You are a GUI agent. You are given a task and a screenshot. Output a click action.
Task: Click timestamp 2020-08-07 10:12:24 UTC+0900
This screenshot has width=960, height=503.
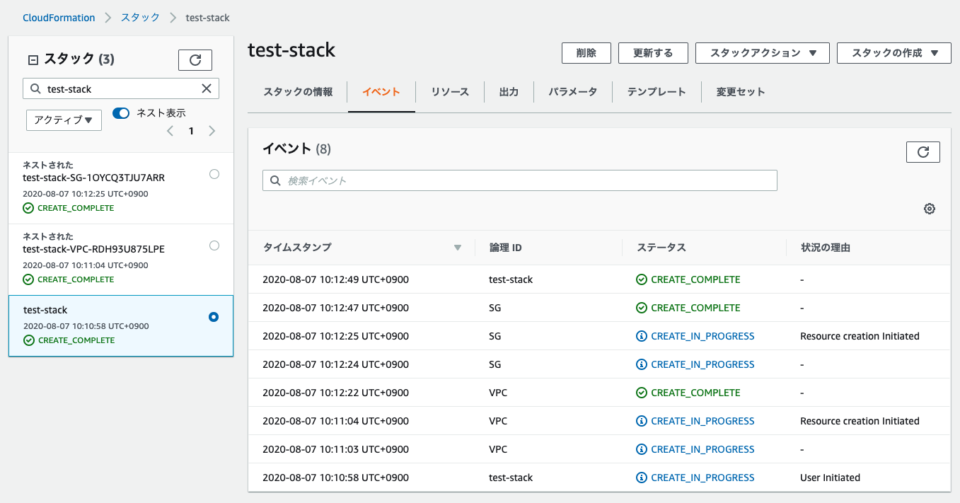(336, 365)
